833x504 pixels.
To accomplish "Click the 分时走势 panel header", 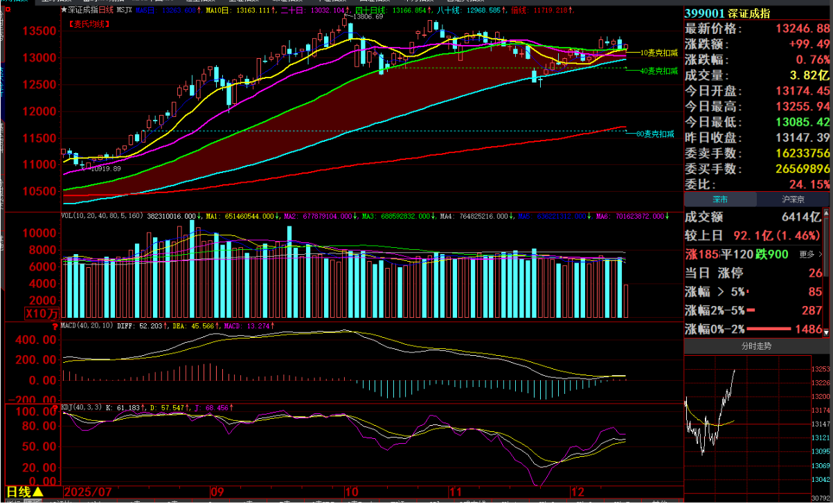I will 756,345.
